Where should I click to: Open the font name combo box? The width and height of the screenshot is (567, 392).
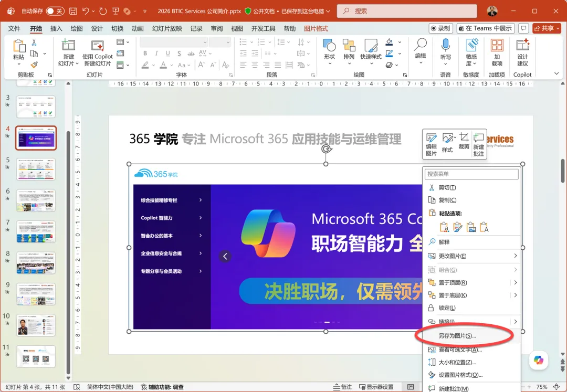174,43
